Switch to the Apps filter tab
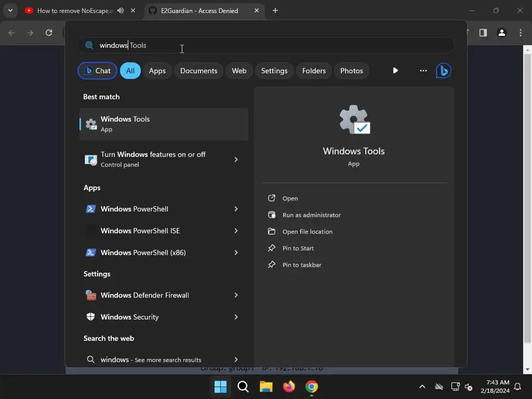The width and height of the screenshot is (532, 399). (157, 71)
